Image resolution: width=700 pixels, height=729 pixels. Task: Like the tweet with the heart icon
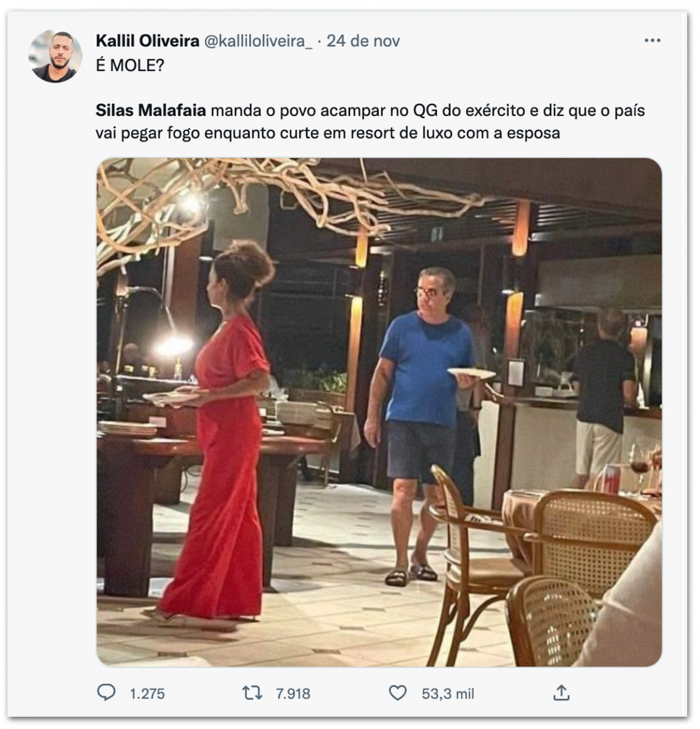point(397,693)
